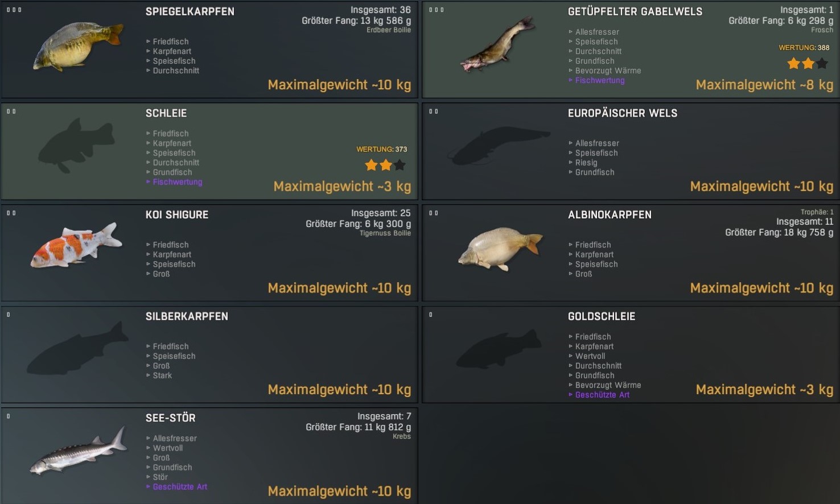Click Geschützte Art link for Goldschleie

[x=602, y=395]
